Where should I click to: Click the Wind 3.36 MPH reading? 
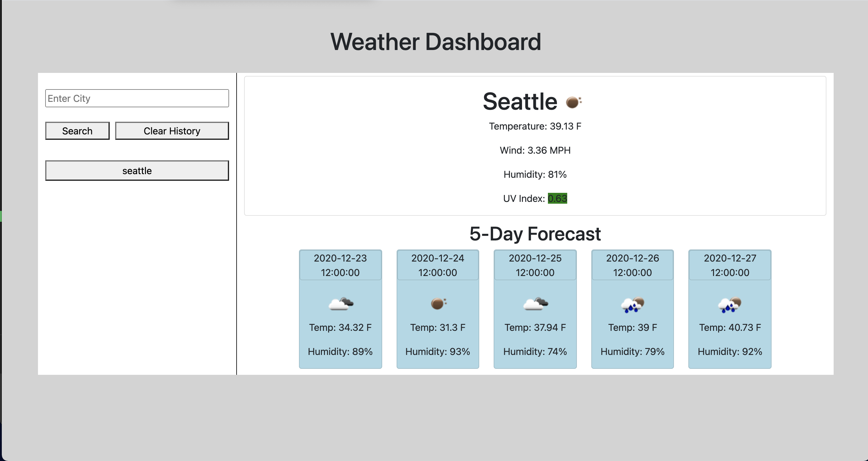tap(535, 150)
